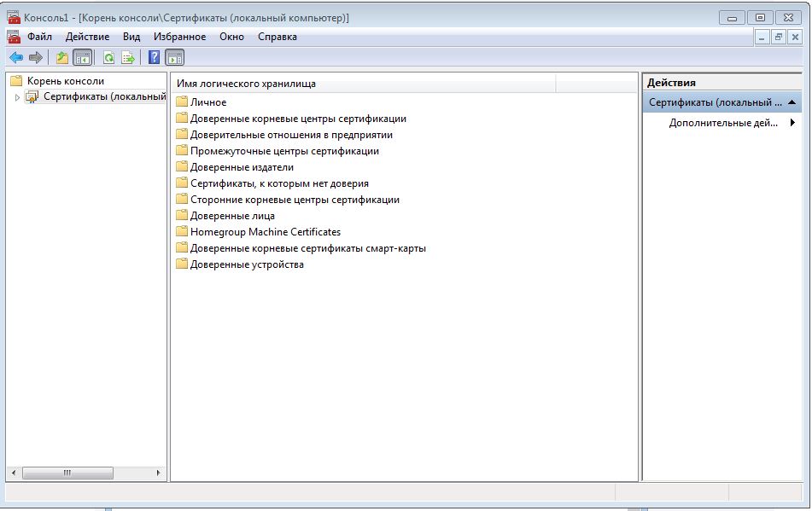This screenshot has width=812, height=511.
Task: Click the tree scrollbar right arrow
Action: click(x=159, y=473)
